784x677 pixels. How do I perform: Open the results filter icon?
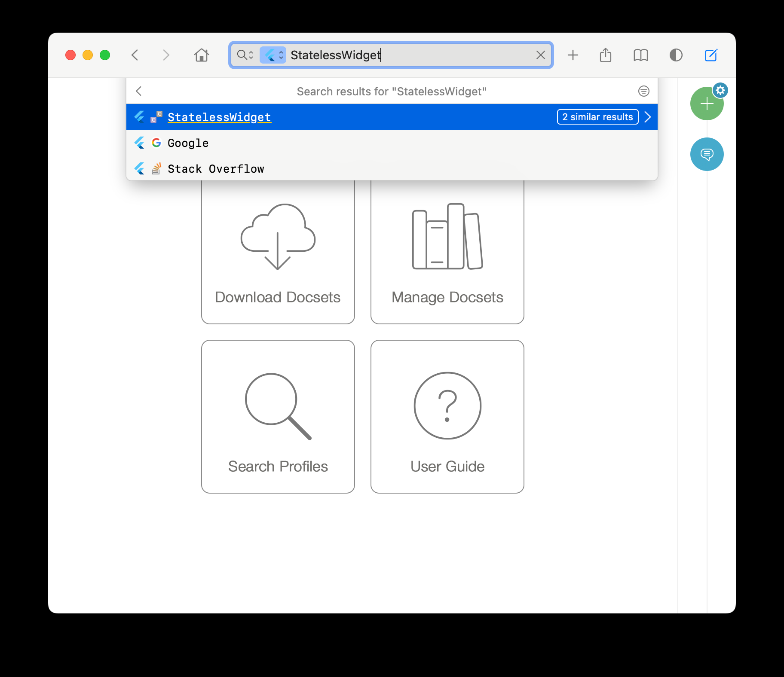pos(644,91)
